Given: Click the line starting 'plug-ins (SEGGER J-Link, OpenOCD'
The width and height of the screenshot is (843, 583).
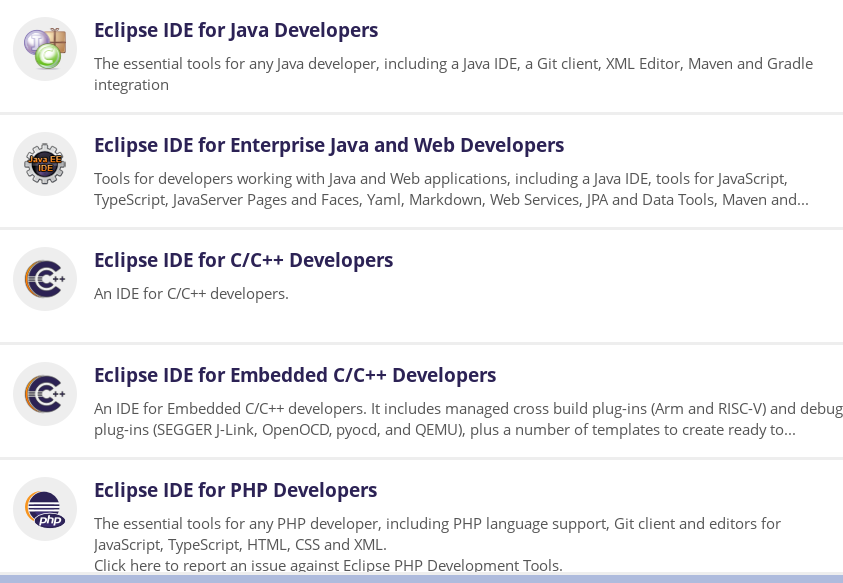Looking at the screenshot, I should tap(445, 430).
